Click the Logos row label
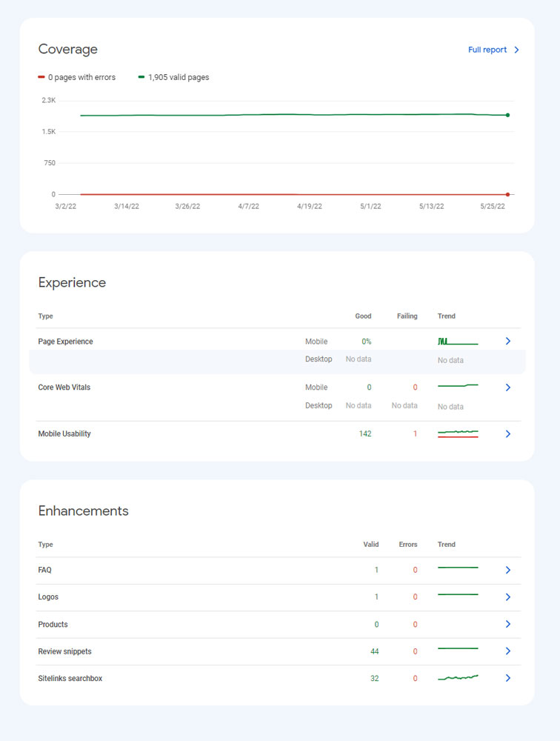 point(48,597)
